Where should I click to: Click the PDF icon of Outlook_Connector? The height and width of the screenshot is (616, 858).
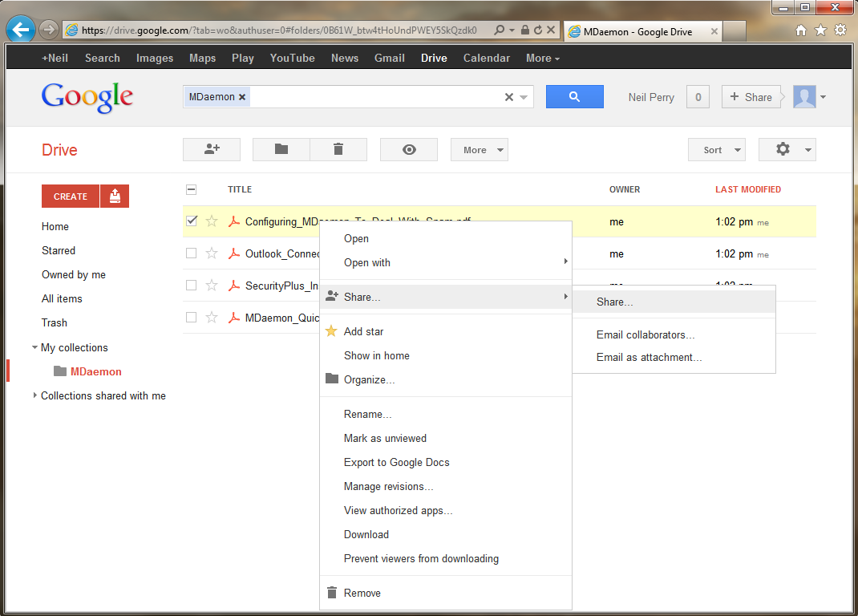coord(234,253)
